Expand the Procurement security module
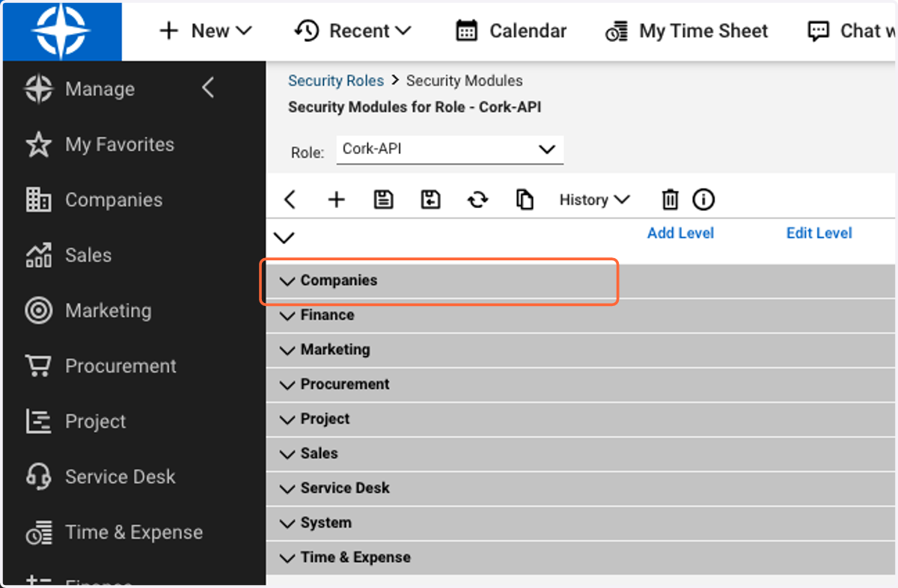Viewport: 898px width, 588px height. point(287,385)
